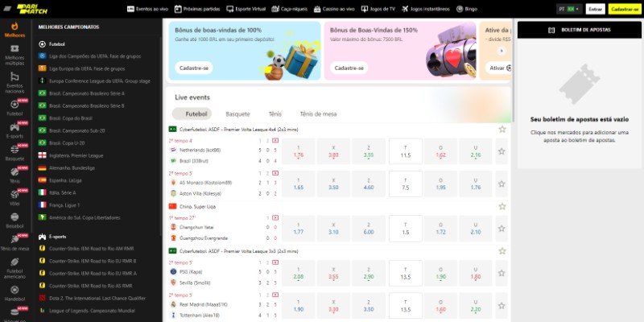Favorite PSG vs Sevilla match star

click(502, 273)
